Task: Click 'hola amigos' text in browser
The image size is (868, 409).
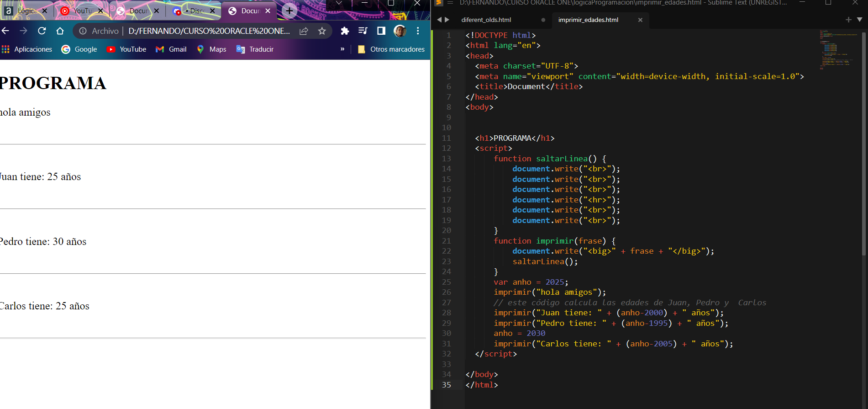Action: 25,112
